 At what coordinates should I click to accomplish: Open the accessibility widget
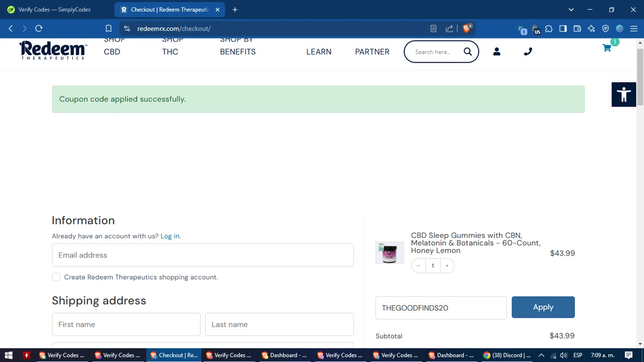(624, 94)
